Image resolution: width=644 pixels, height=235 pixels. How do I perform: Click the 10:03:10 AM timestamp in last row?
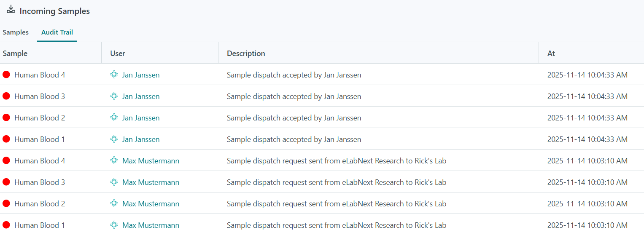click(x=587, y=225)
